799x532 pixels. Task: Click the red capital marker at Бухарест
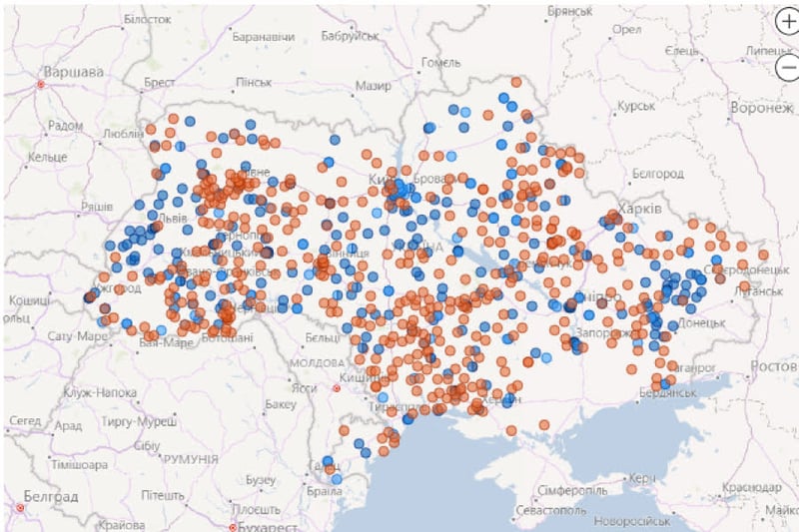233,526
